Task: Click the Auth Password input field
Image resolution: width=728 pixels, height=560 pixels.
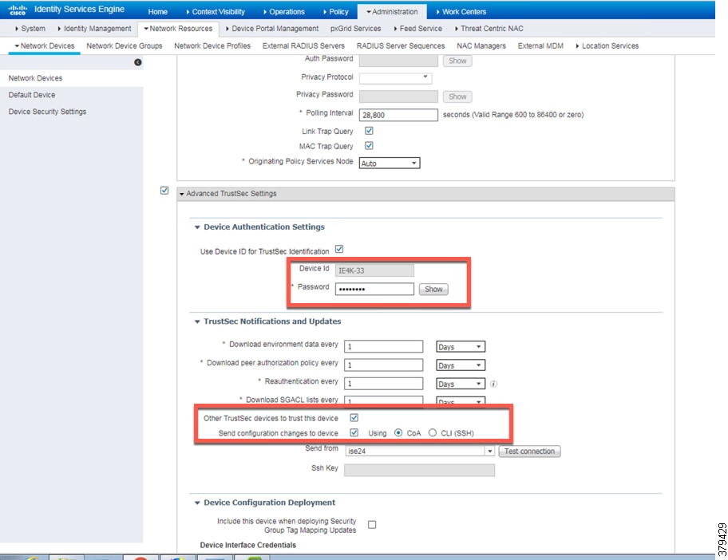Action: [x=398, y=61]
